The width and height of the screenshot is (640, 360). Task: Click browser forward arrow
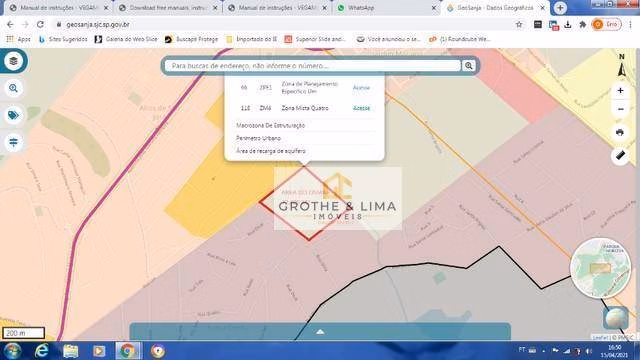[25, 24]
